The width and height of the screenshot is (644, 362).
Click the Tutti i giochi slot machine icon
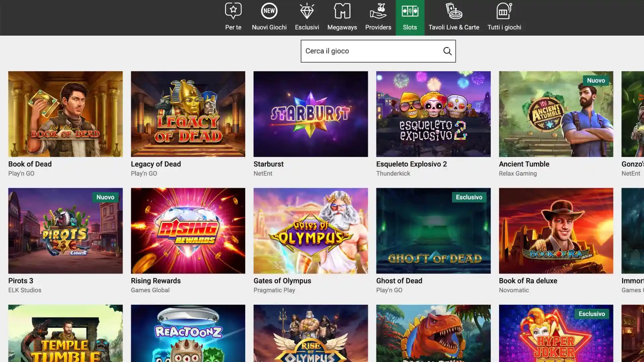(504, 10)
